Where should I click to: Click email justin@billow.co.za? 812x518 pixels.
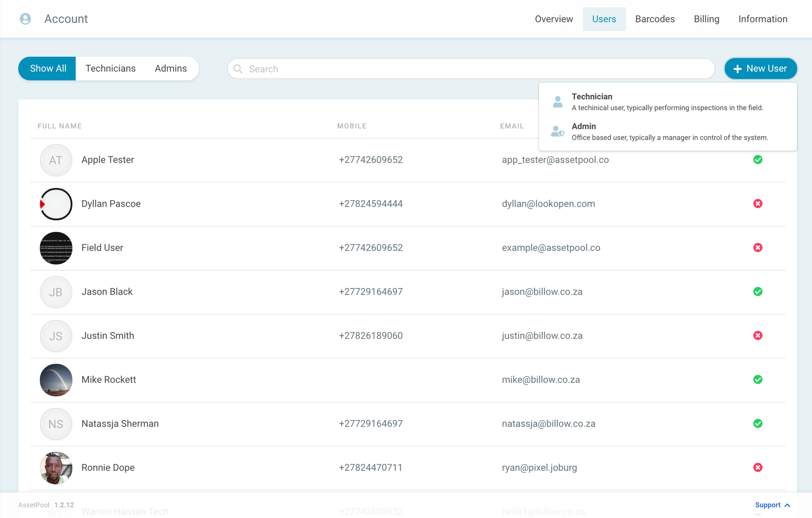(542, 336)
